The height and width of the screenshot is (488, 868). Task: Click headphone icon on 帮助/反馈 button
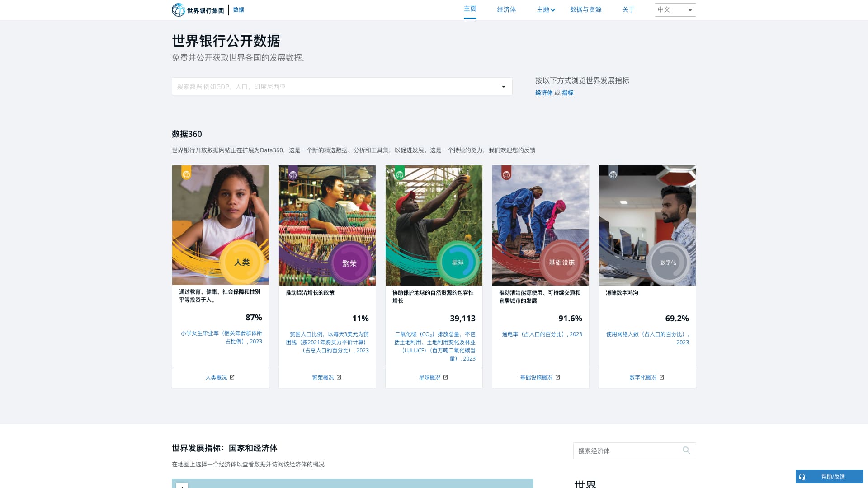click(802, 477)
